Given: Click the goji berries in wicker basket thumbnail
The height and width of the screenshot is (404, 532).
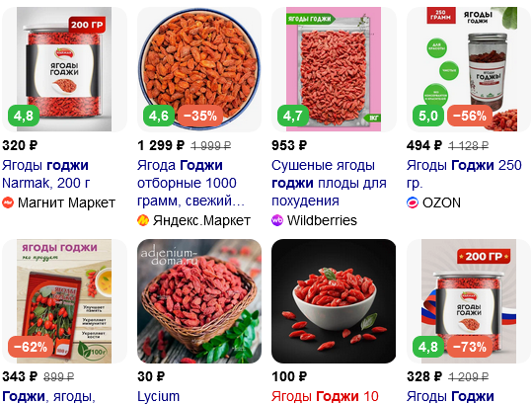Looking at the screenshot, I should tap(199, 301).
